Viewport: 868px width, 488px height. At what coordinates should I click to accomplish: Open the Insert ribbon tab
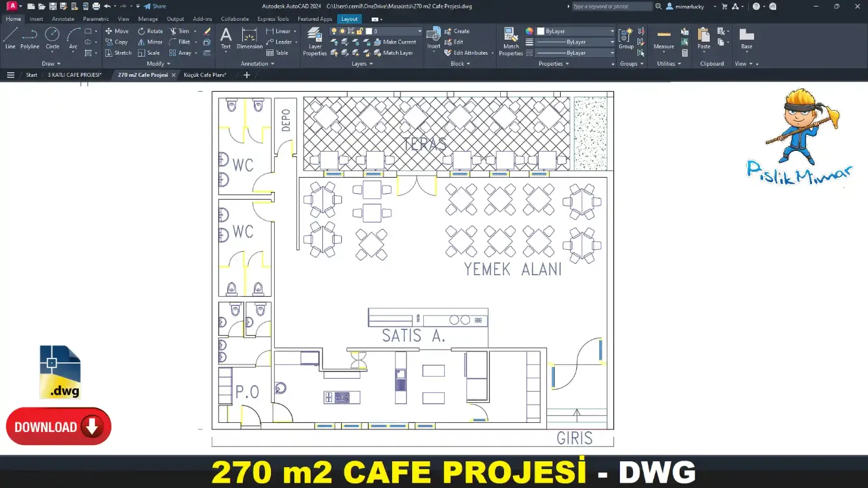click(x=36, y=19)
